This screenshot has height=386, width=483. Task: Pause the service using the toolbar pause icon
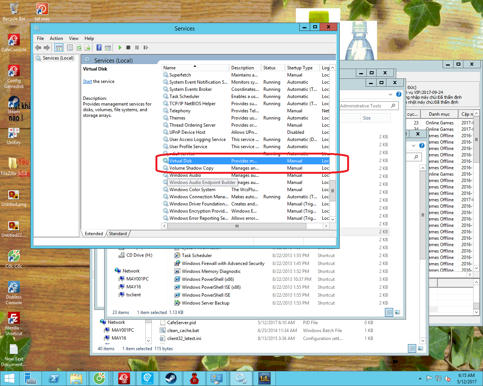coord(137,48)
